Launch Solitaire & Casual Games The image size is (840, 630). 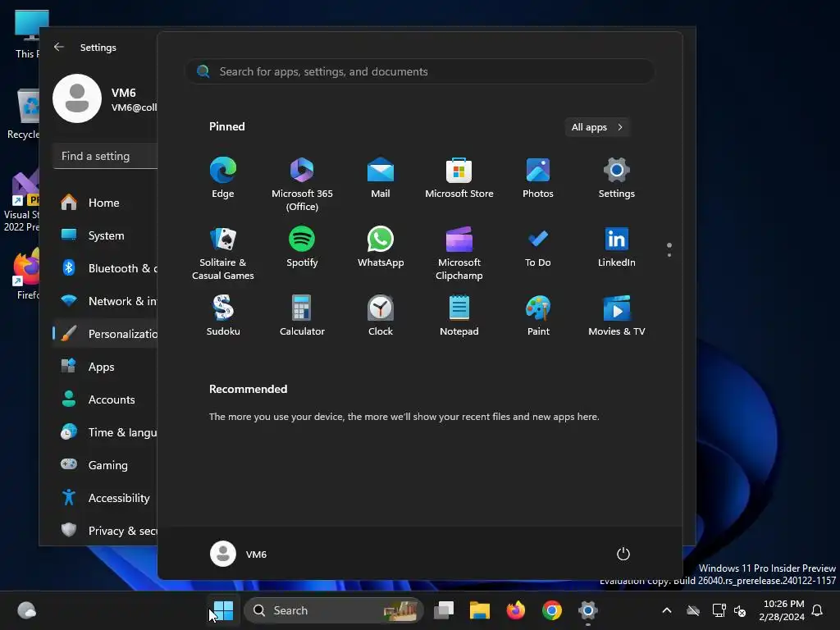click(x=223, y=253)
